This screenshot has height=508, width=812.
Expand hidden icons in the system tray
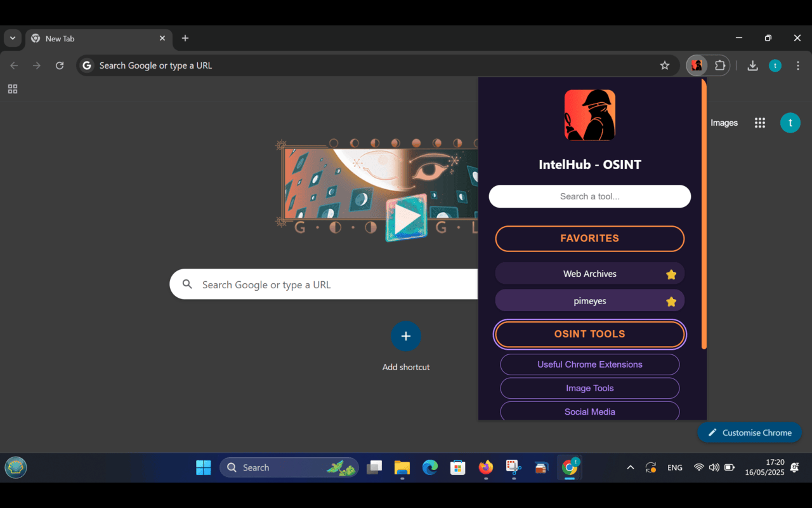[x=630, y=467]
